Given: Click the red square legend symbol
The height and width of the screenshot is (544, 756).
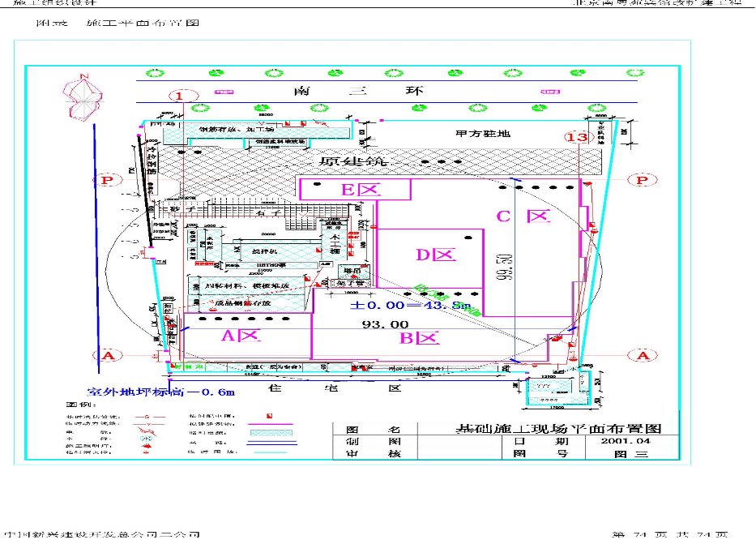Looking at the screenshot, I should pyautogui.click(x=268, y=415).
